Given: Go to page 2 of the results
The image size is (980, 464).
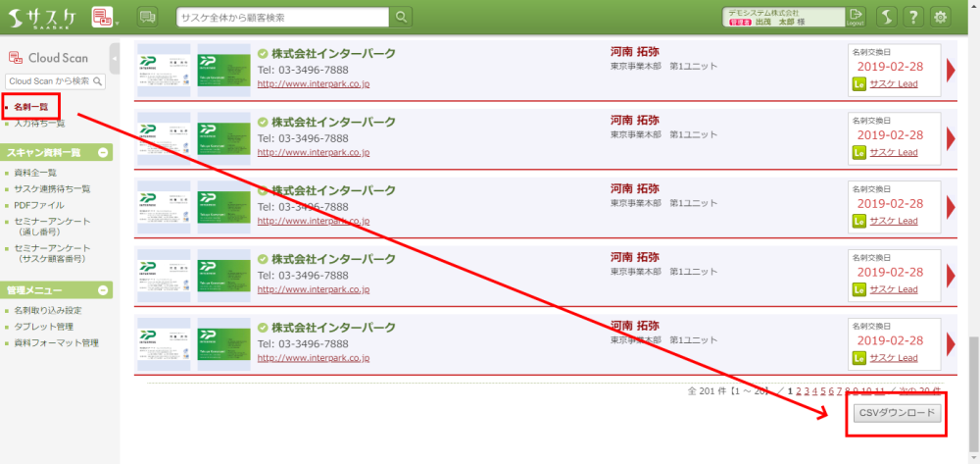Looking at the screenshot, I should pos(799,390).
